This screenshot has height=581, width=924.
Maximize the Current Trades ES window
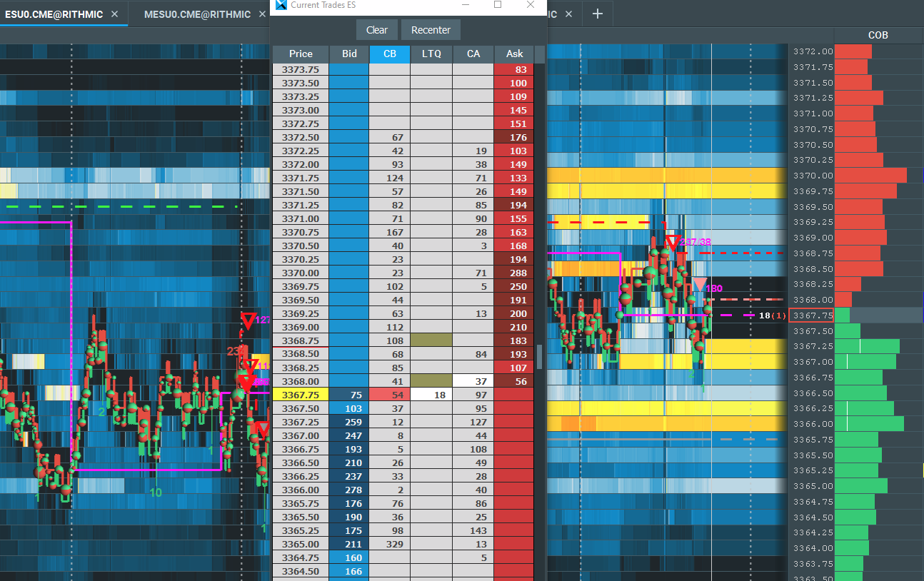[x=498, y=5]
